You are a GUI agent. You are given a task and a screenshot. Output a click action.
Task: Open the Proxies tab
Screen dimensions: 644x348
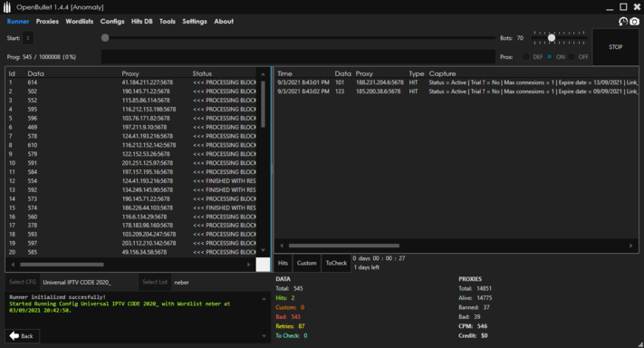47,22
